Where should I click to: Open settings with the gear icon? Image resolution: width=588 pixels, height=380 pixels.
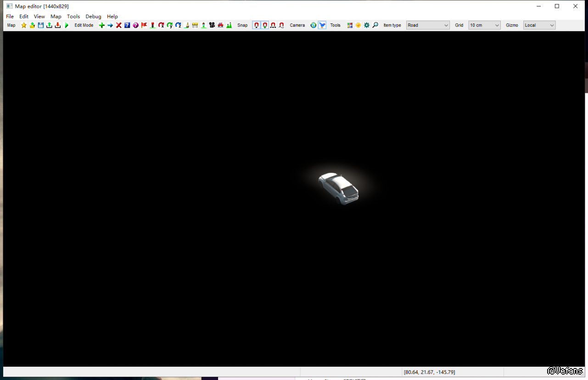(367, 25)
